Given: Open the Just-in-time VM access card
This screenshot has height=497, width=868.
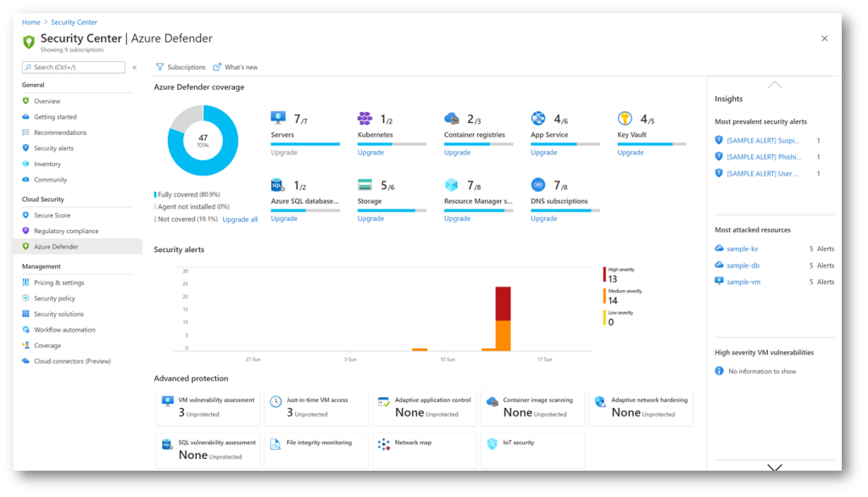Looking at the screenshot, I should click(316, 407).
